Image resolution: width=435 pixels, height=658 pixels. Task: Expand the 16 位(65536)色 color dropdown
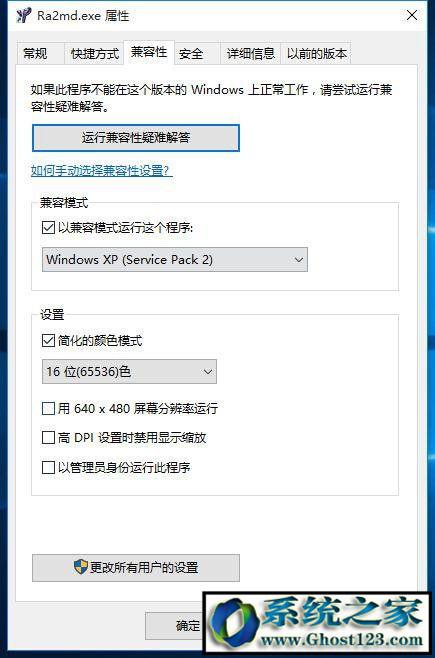129,371
